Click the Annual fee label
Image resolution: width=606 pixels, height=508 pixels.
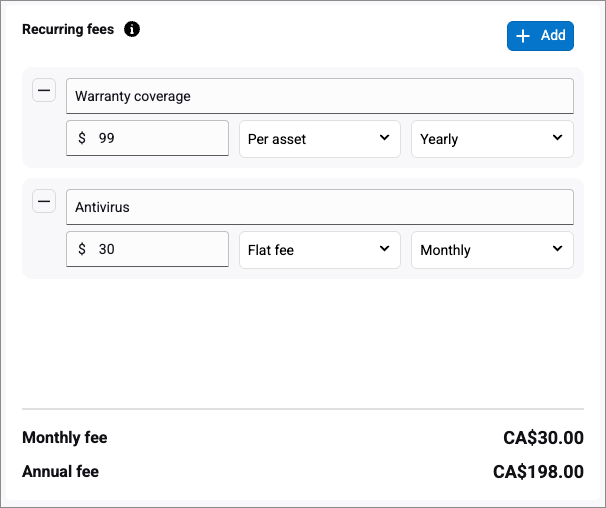61,471
